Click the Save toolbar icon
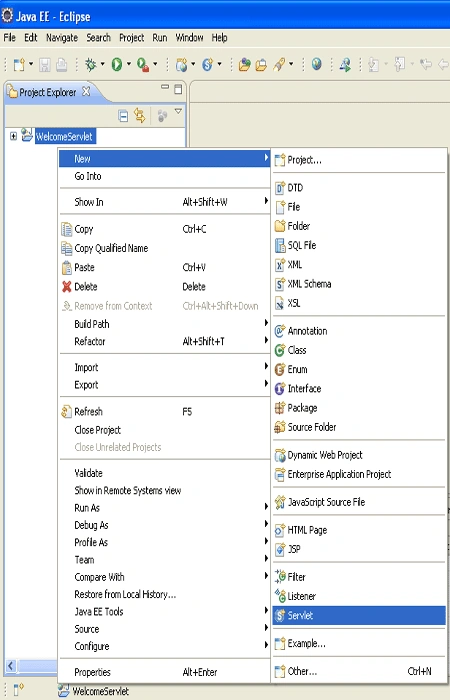 pyautogui.click(x=44, y=65)
